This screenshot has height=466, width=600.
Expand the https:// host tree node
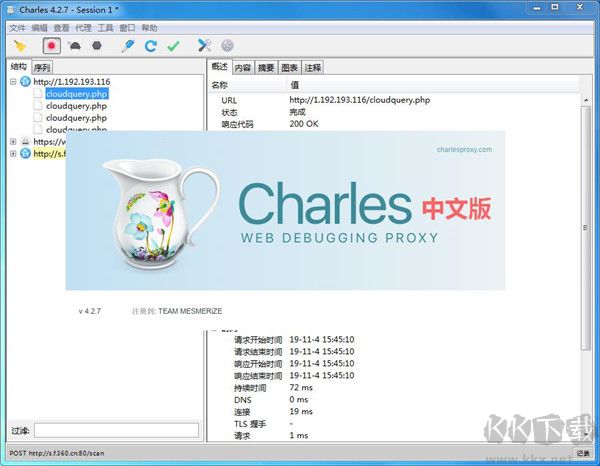coord(13,142)
